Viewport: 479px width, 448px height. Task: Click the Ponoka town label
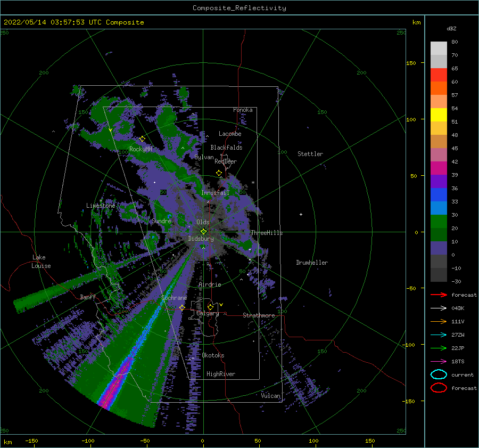(x=243, y=110)
